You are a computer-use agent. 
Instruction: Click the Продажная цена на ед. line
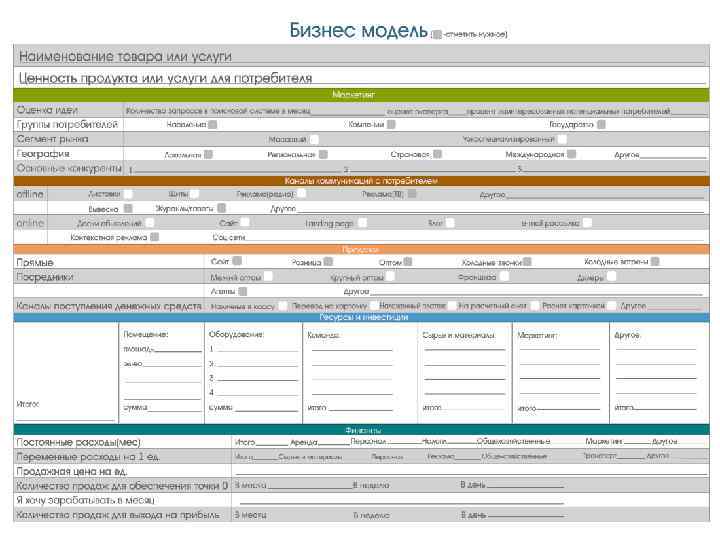click(471, 472)
